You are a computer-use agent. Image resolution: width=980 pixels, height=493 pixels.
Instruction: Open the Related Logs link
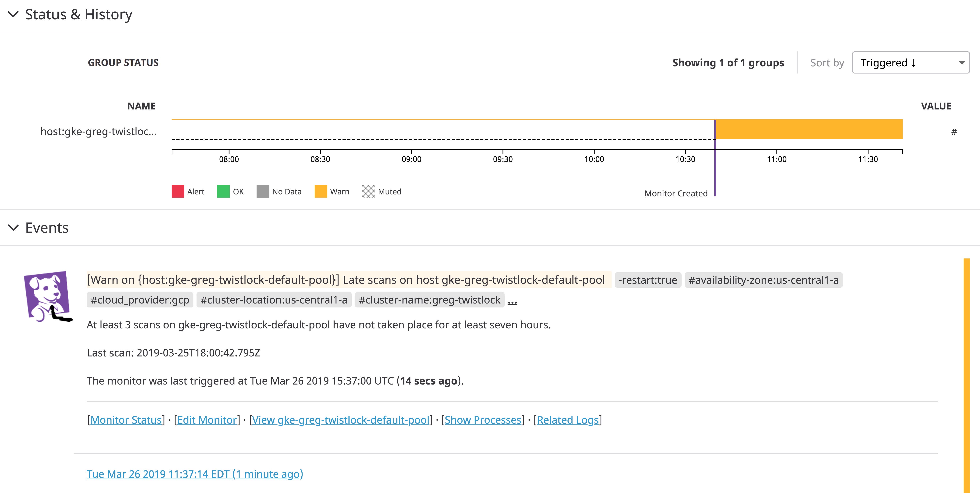pyautogui.click(x=568, y=420)
